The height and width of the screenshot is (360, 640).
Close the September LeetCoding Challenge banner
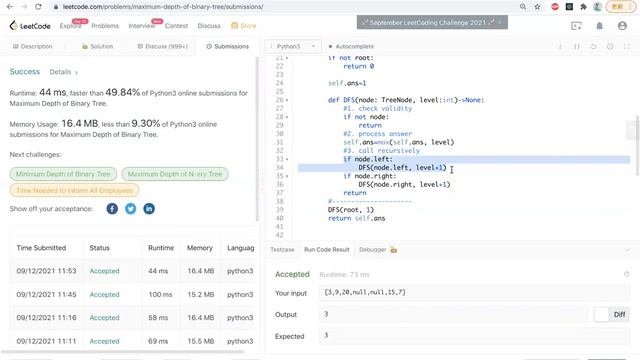point(499,22)
